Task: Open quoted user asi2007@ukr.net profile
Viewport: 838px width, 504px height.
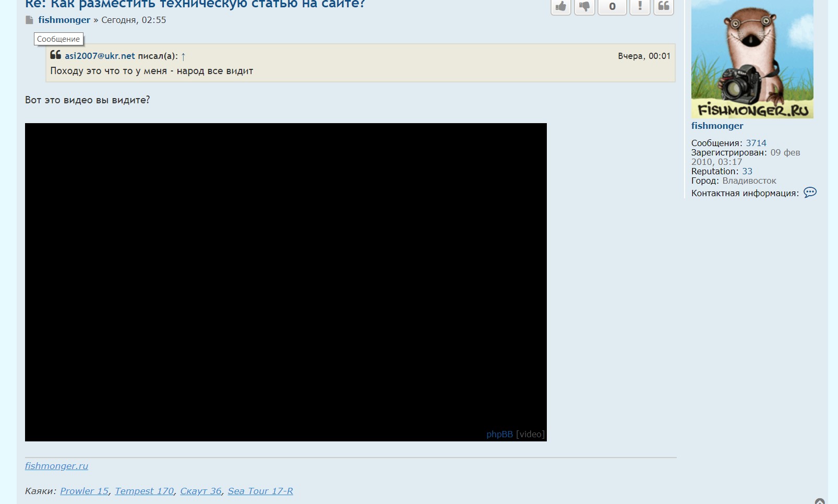Action: 100,56
